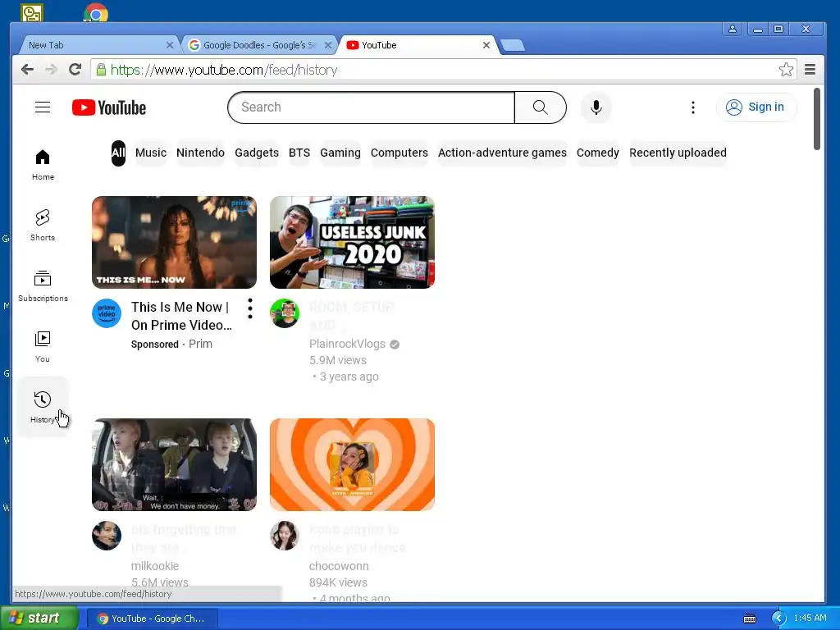The height and width of the screenshot is (630, 840).
Task: Play the This Is Me Now thumbnail
Action: coord(174,242)
